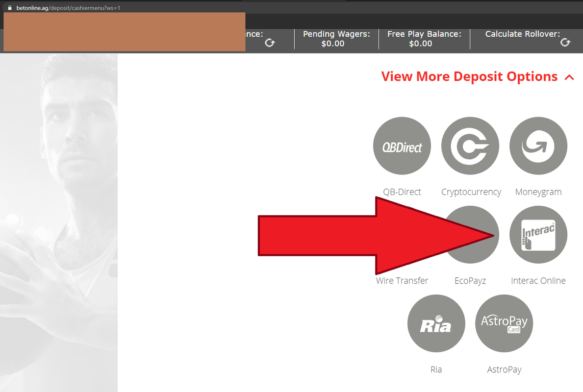Select the AstroPay Card deposit icon
This screenshot has height=392, width=583.
[x=504, y=323]
